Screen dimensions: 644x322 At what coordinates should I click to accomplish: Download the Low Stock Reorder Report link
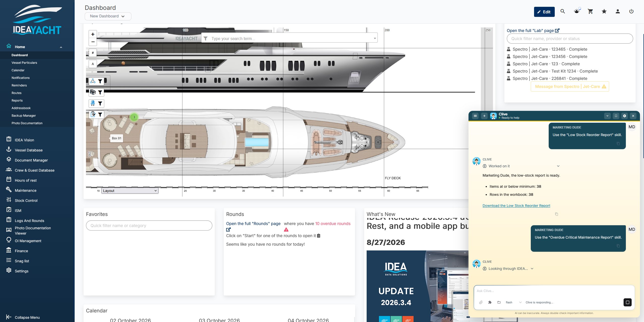[x=516, y=206]
